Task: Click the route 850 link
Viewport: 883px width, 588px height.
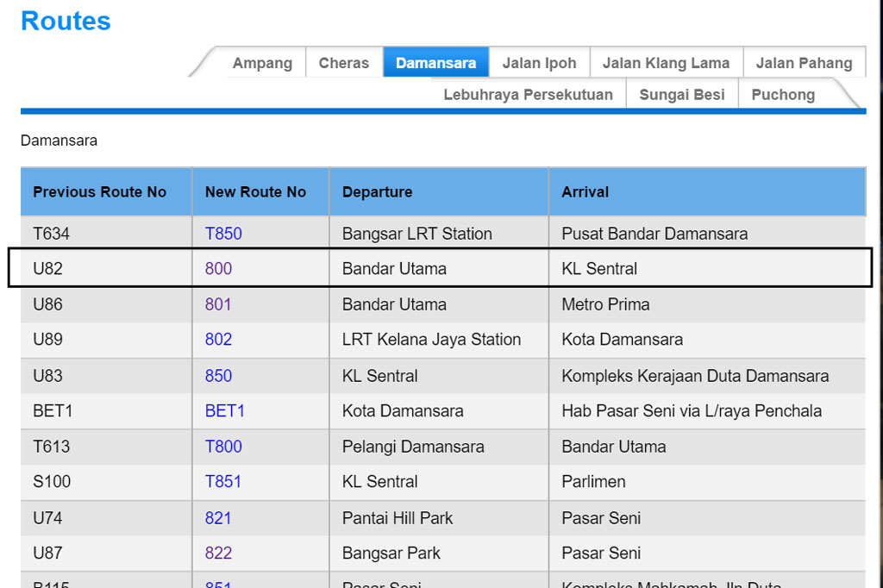Action: click(x=218, y=376)
